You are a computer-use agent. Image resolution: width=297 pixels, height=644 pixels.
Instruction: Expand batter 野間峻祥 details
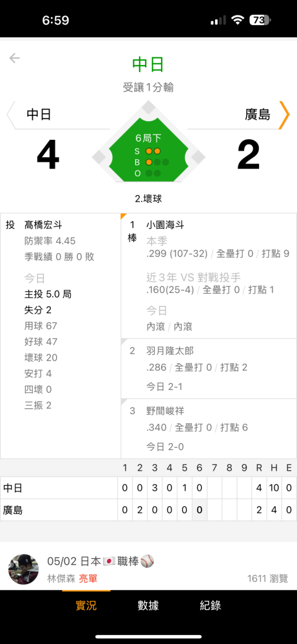click(x=209, y=428)
